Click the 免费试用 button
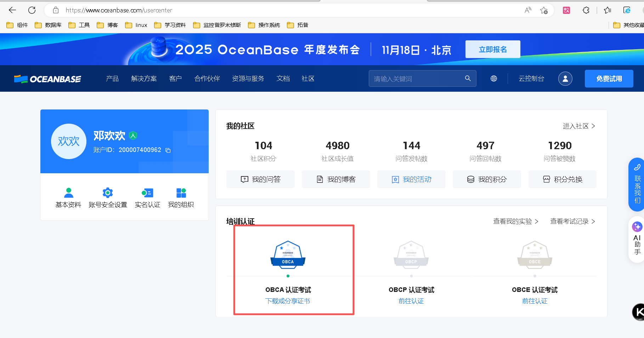644x338 pixels. click(x=609, y=79)
